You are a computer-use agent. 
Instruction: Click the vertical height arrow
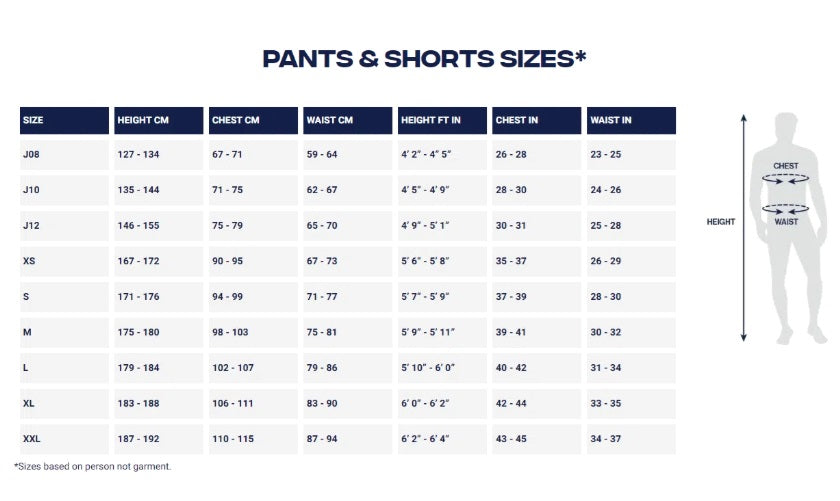tap(743, 228)
